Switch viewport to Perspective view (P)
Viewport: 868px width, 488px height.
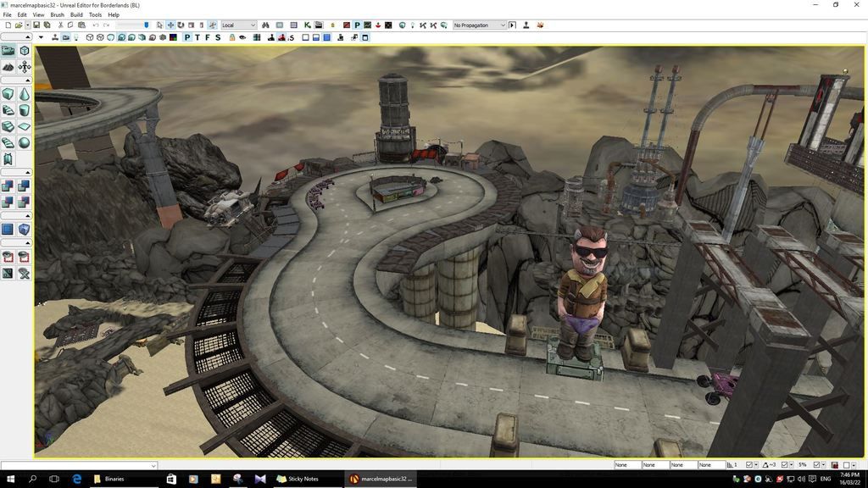pos(187,37)
